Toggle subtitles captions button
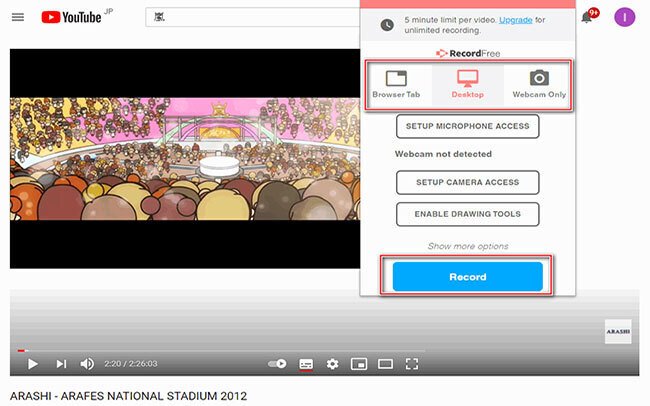Image resolution: width=650 pixels, height=406 pixels. (306, 364)
